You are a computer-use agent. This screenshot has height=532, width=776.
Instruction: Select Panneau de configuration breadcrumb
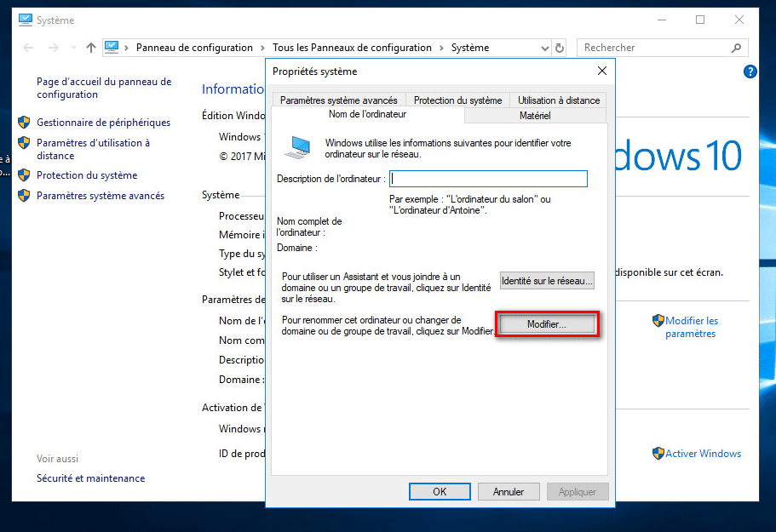pyautogui.click(x=194, y=48)
